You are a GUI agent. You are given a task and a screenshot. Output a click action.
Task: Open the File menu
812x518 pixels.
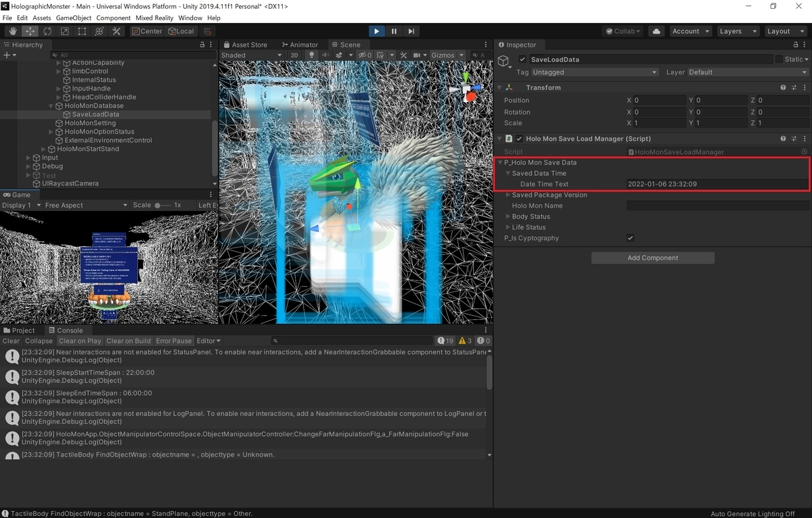click(7, 18)
